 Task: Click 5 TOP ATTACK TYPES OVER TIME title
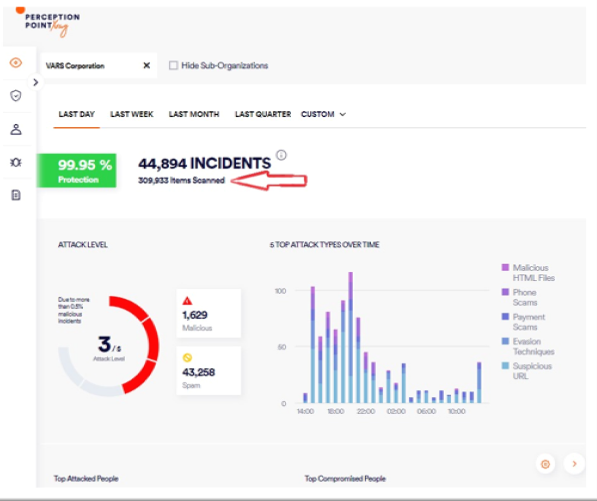click(324, 245)
